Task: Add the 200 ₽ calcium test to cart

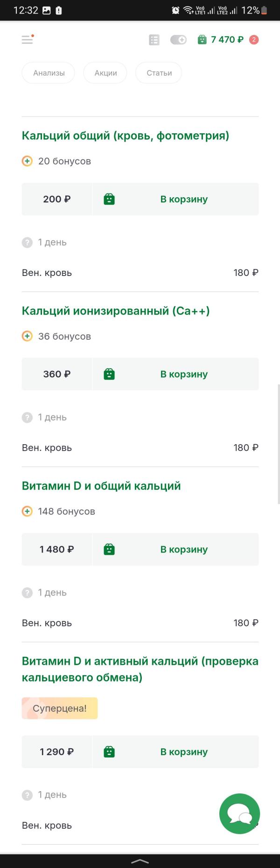Action: (x=175, y=199)
